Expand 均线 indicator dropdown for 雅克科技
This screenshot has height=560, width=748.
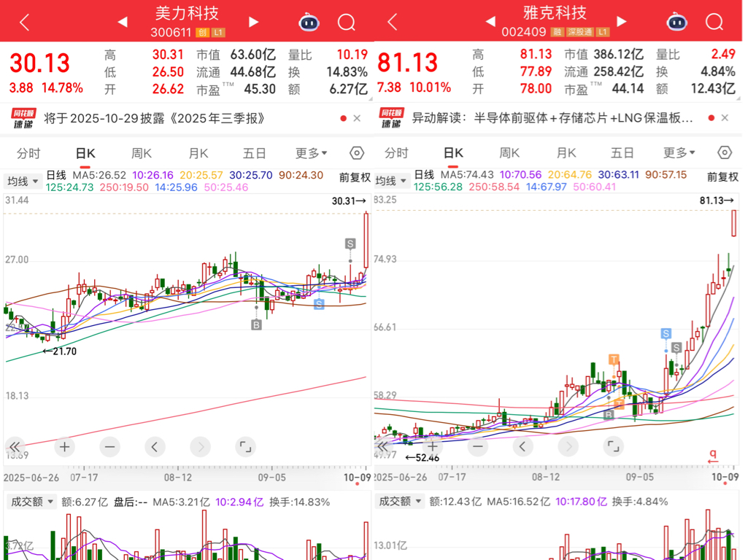[x=390, y=181]
